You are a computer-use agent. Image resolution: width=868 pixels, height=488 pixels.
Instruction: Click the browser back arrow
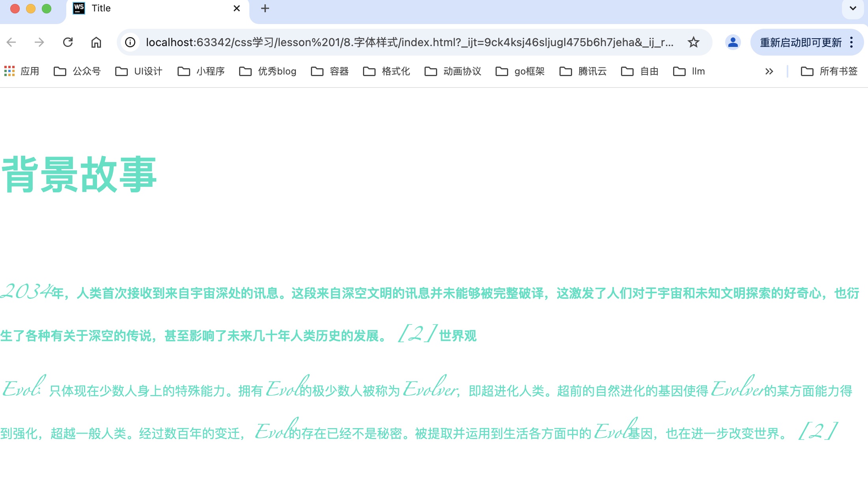(11, 42)
